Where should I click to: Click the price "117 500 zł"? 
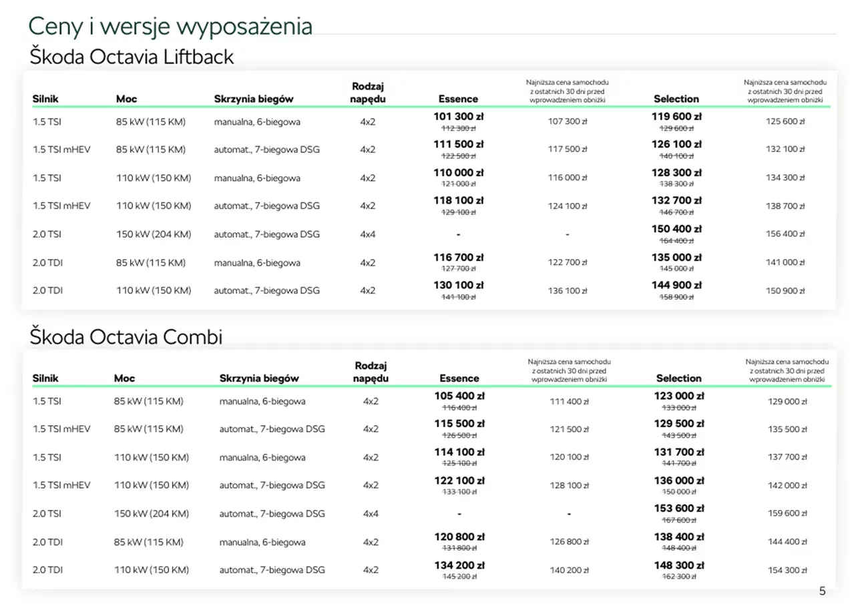click(568, 149)
